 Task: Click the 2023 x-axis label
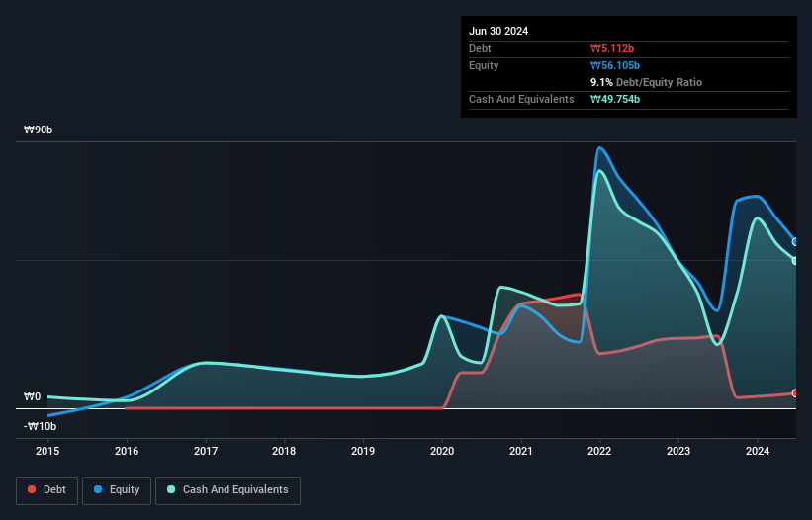pyautogui.click(x=678, y=451)
